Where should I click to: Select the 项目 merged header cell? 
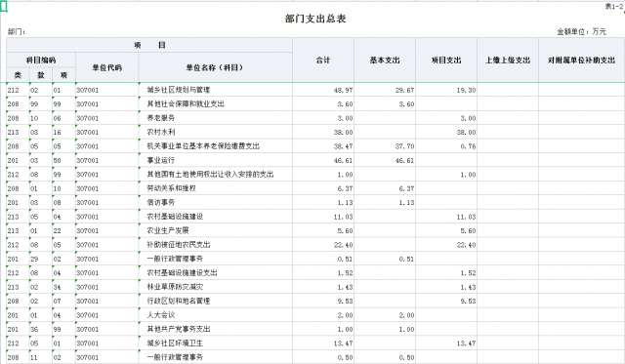[x=149, y=45]
